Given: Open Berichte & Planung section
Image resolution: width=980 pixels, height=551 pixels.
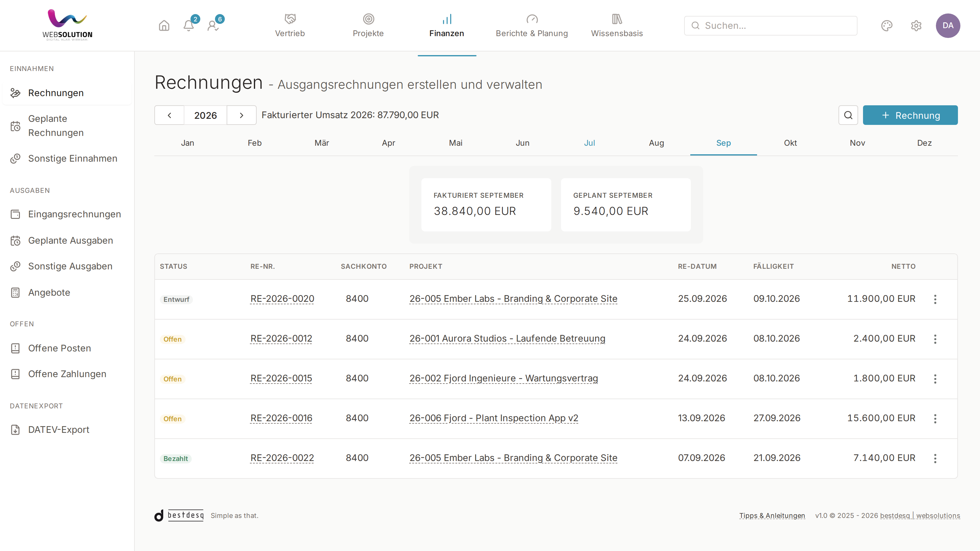Looking at the screenshot, I should (x=531, y=25).
